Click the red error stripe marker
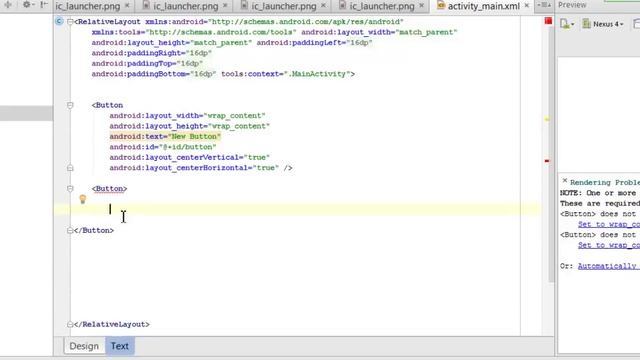This screenshot has width=640, height=360. pos(547,161)
